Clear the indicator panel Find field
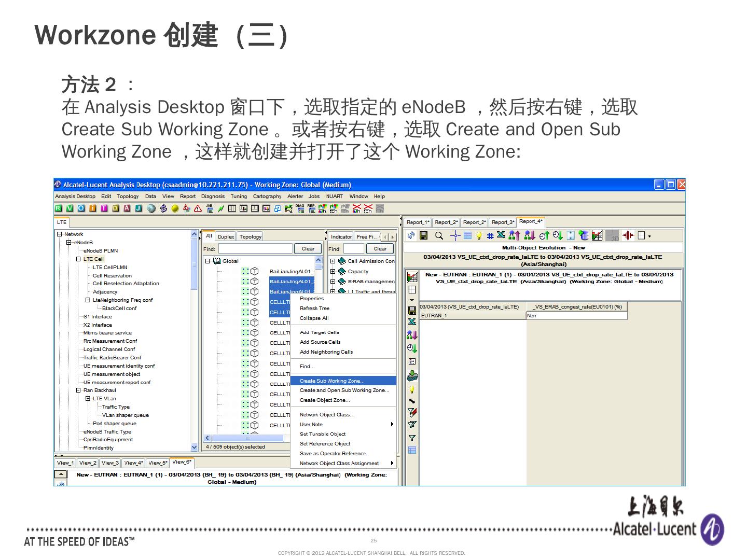The height and width of the screenshot is (560, 747). pos(380,249)
